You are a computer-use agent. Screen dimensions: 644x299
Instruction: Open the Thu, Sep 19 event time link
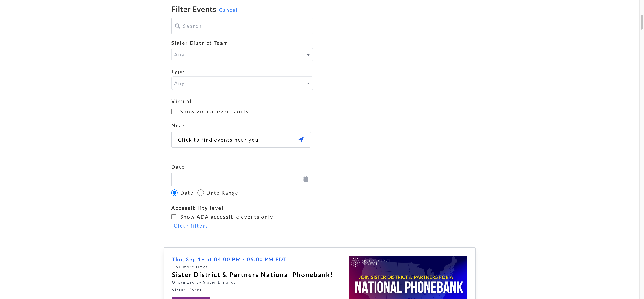click(229, 259)
